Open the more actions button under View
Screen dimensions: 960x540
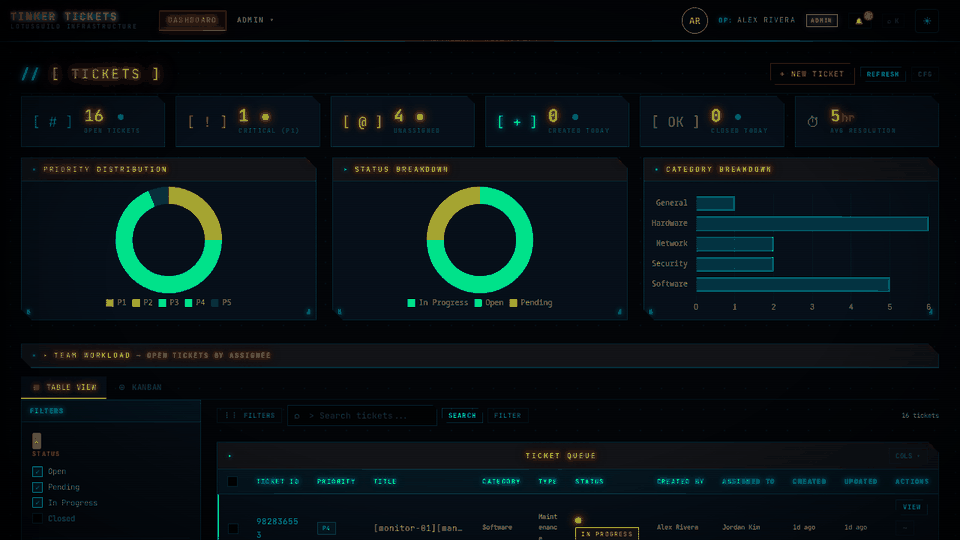point(905,527)
